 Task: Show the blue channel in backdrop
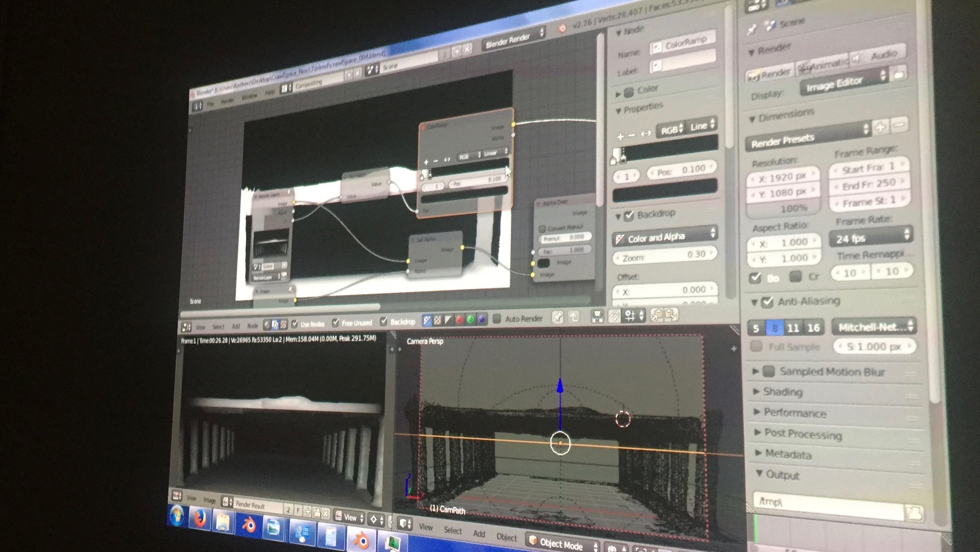(x=482, y=319)
